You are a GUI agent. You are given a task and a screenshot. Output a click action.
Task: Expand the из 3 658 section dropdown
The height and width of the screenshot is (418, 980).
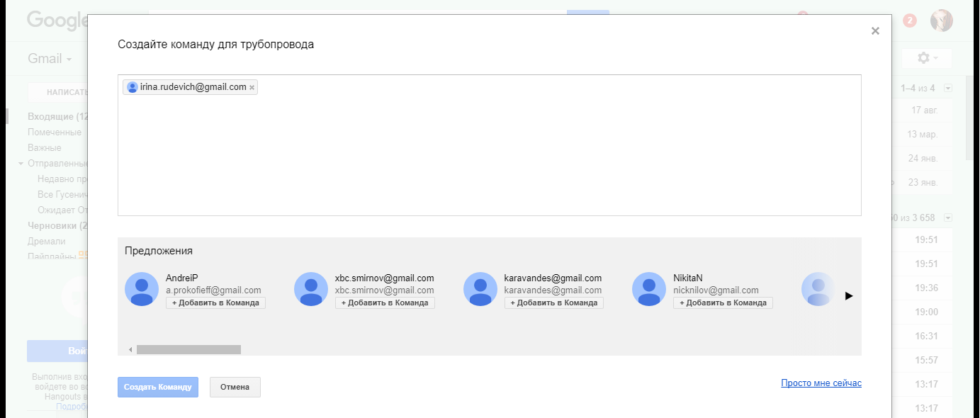click(x=948, y=218)
